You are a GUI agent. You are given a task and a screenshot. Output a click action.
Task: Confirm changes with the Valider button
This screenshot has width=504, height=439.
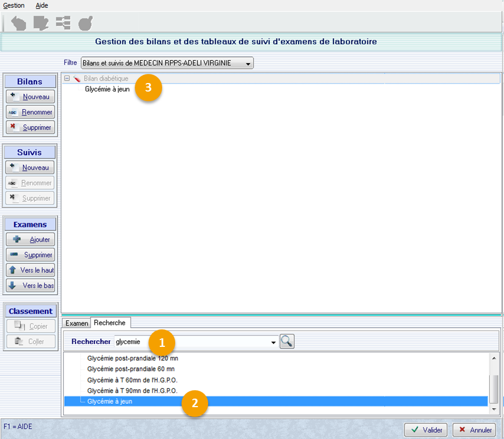(426, 430)
